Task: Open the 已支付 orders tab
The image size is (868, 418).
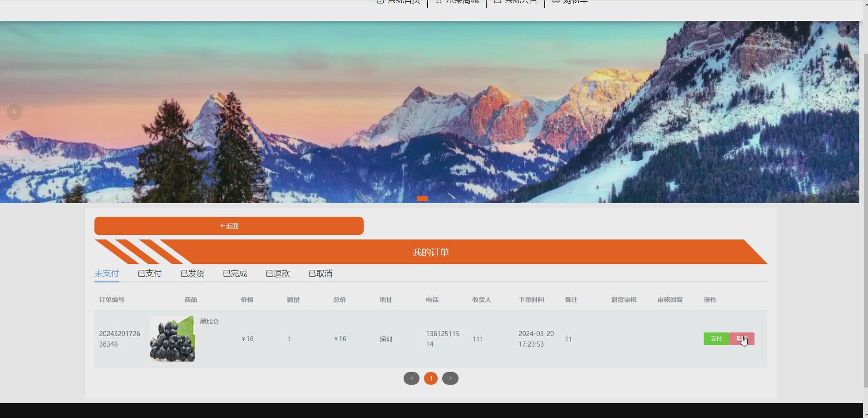Action: [x=149, y=274]
